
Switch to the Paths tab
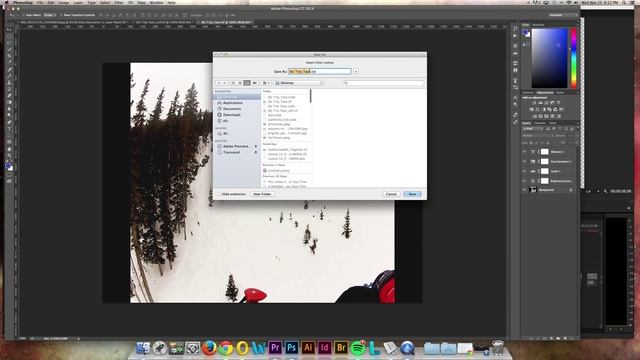[x=552, y=123]
